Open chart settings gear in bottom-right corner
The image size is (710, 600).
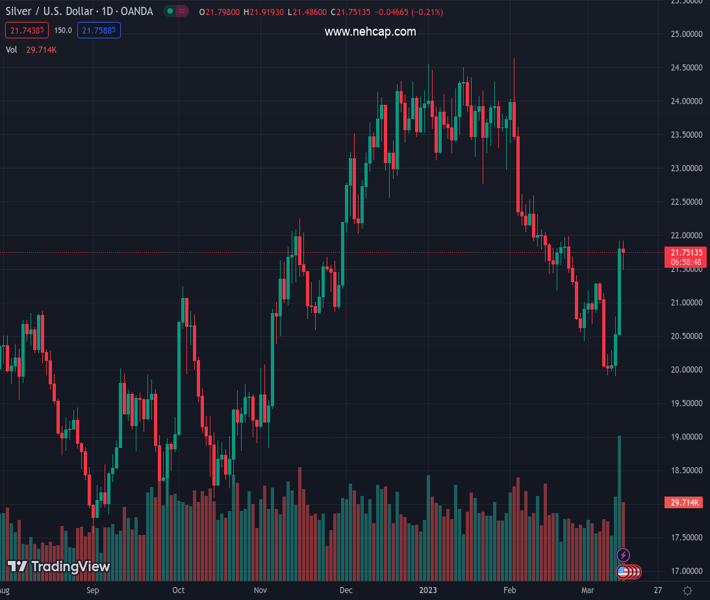(687, 591)
